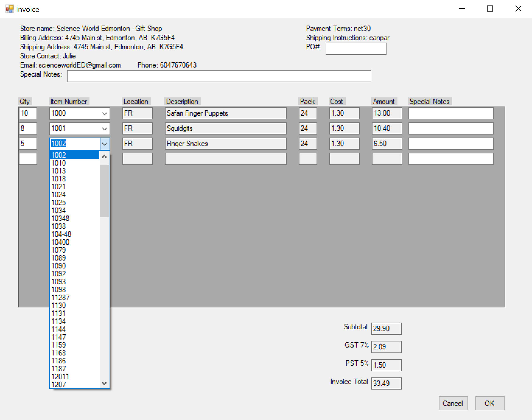
Task: Select item 11287 in the list
Action: click(75, 297)
